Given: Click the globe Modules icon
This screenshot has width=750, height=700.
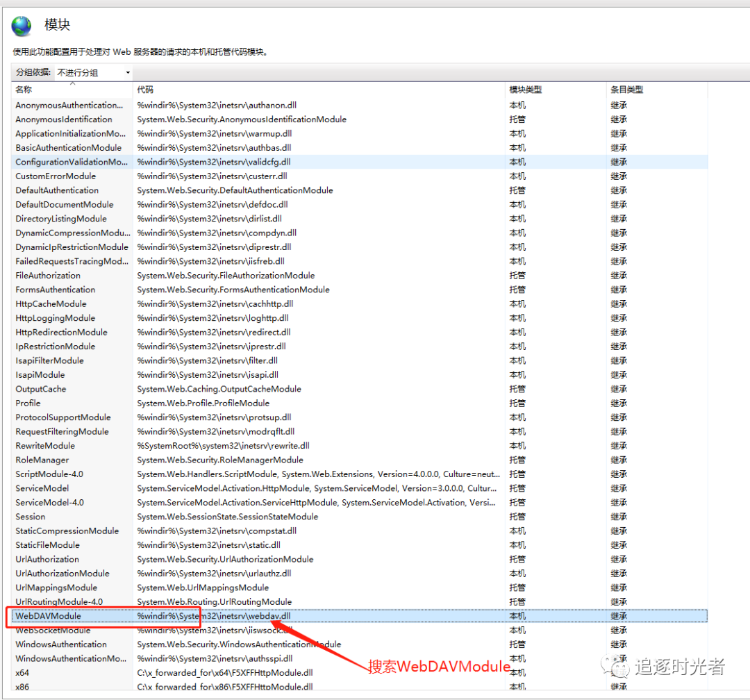Looking at the screenshot, I should (x=22, y=26).
